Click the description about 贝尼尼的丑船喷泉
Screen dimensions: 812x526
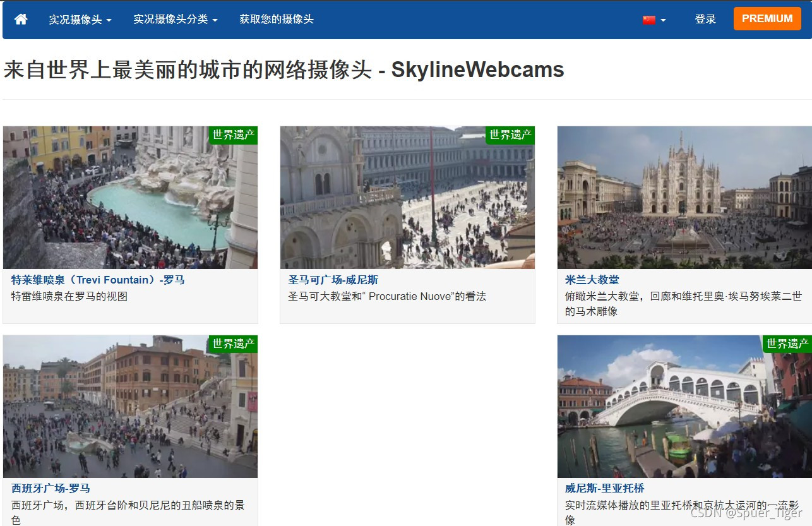pos(128,513)
